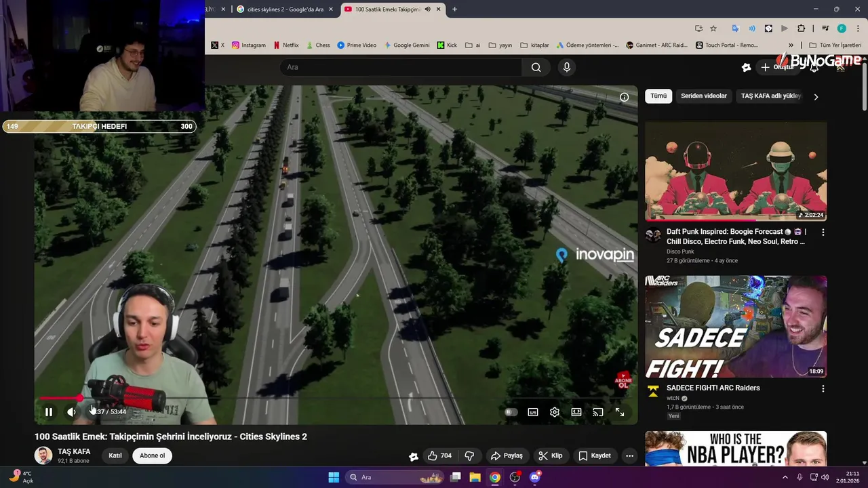868x488 pixels.
Task: Share the video via Paylaş button
Action: tap(507, 455)
